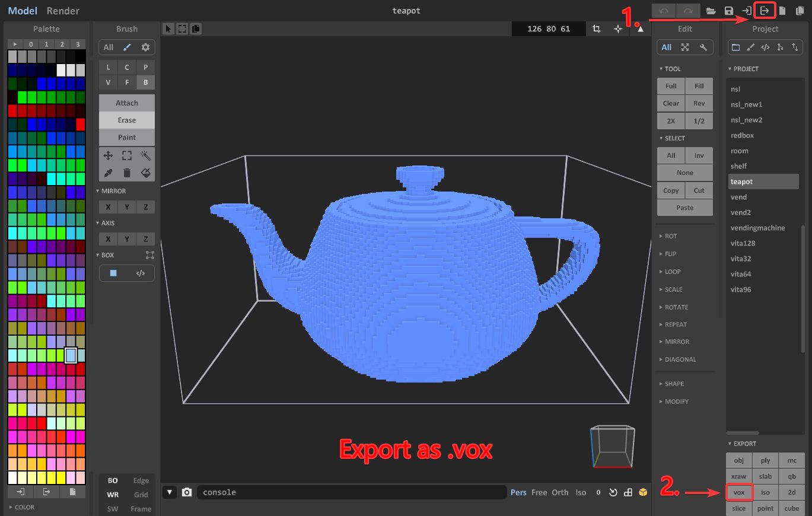Click the vox export button
Screen dimensions: 812x516
coord(738,492)
